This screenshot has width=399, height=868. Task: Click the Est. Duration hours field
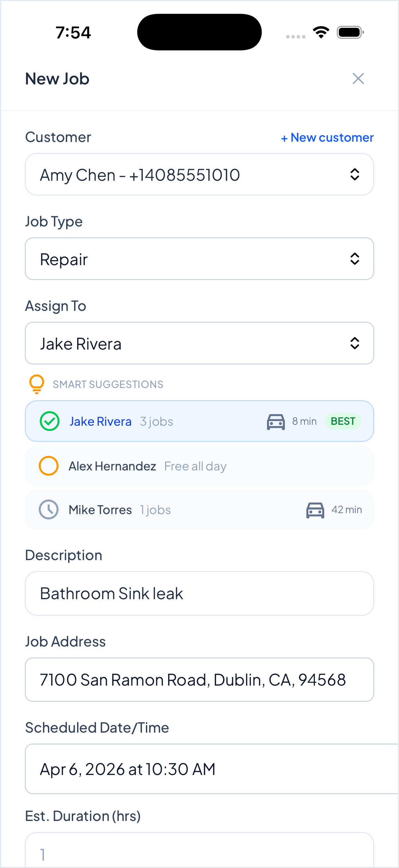pyautogui.click(x=199, y=852)
